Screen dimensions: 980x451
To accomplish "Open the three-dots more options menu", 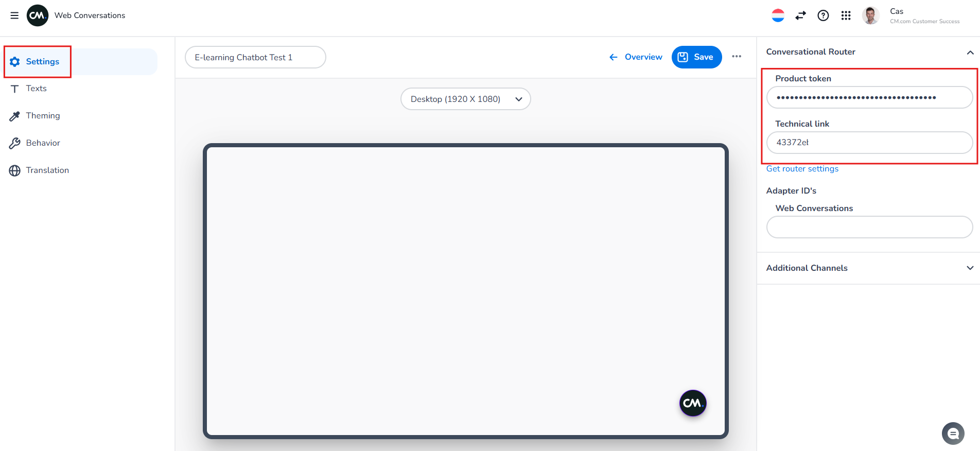I will [x=737, y=57].
